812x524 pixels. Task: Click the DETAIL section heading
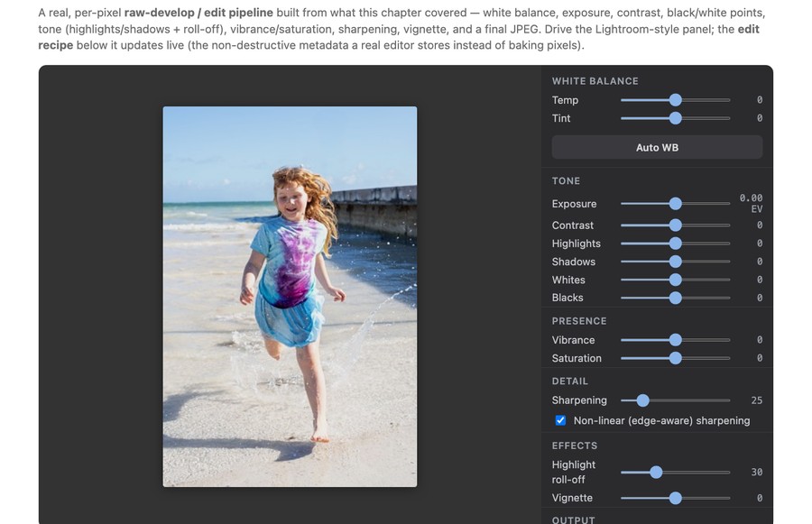point(569,382)
